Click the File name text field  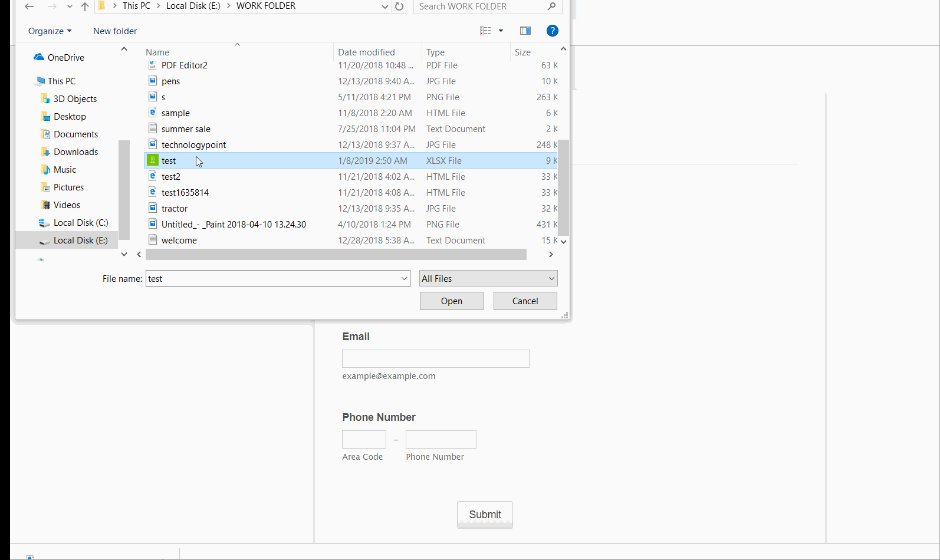point(272,278)
